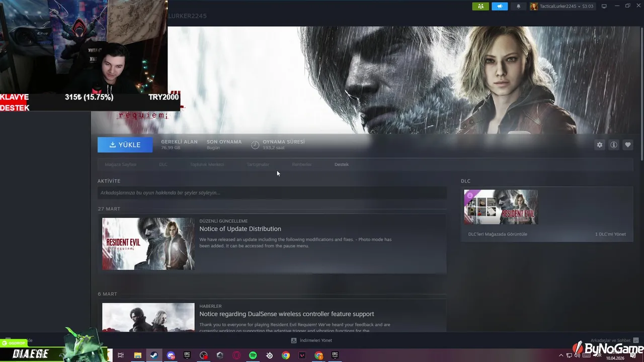Click the 6 MART date header

click(x=107, y=294)
